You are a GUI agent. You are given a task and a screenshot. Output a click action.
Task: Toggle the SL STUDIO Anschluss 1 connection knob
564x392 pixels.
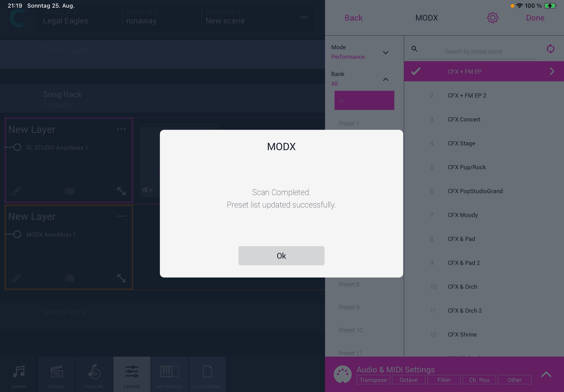(17, 148)
